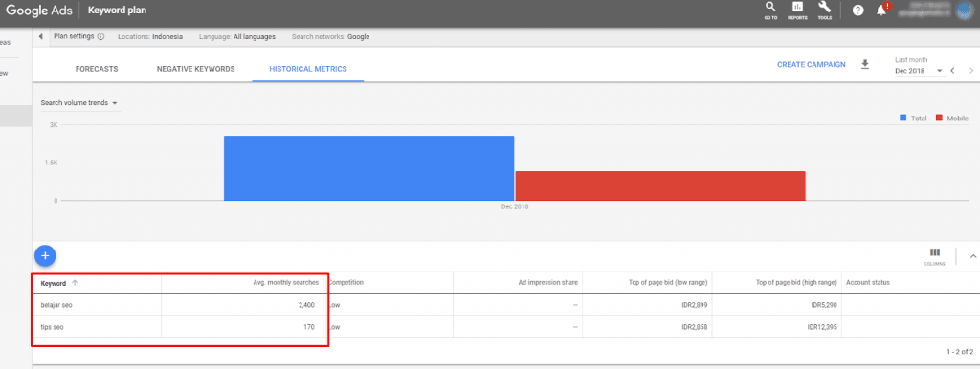Go to the previous month arrow
The width and height of the screenshot is (980, 369).
[x=952, y=71]
